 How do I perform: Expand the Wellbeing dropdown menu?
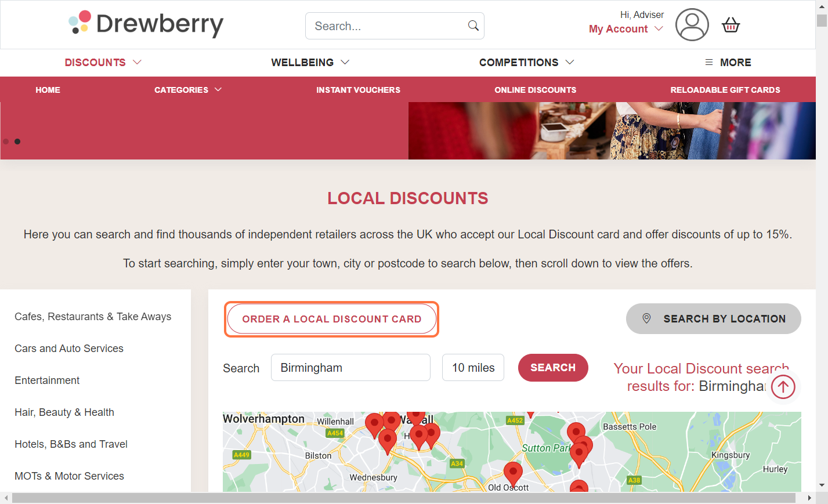[x=310, y=62]
